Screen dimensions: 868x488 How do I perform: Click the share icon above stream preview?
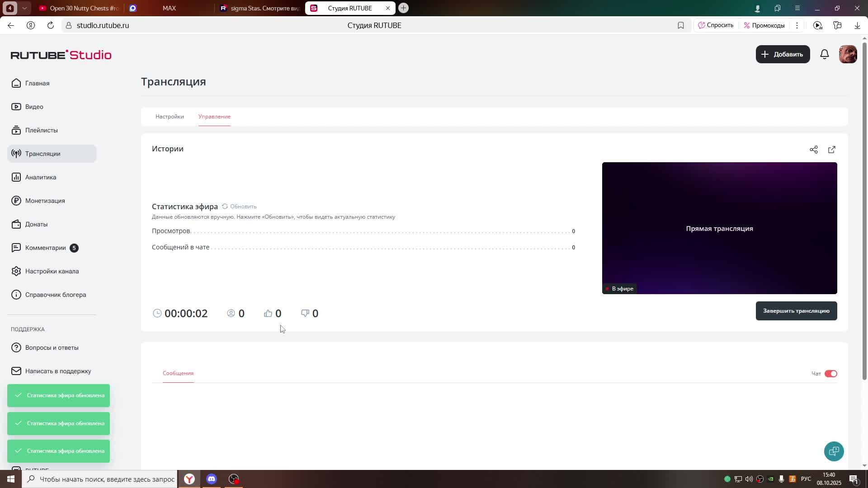click(813, 150)
